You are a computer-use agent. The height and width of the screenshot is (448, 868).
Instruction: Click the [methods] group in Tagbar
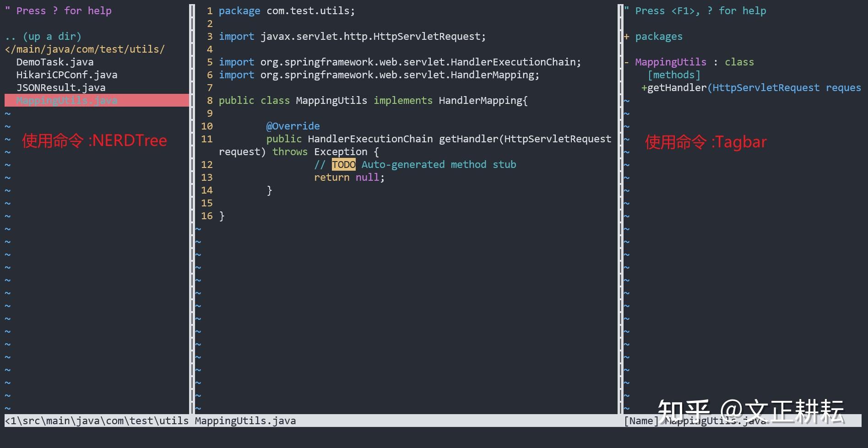pyautogui.click(x=674, y=75)
